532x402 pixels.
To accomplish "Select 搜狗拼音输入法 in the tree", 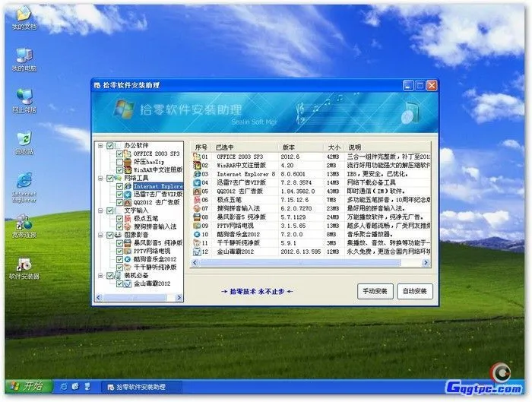I will pos(155,226).
